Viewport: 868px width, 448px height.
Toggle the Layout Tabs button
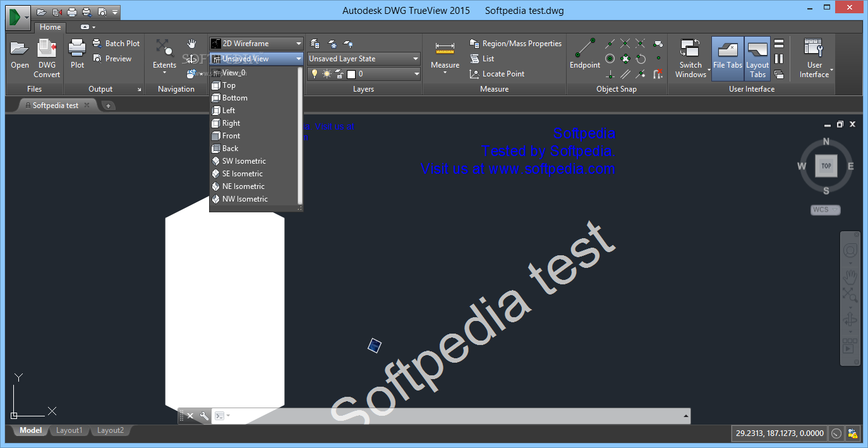(757, 58)
